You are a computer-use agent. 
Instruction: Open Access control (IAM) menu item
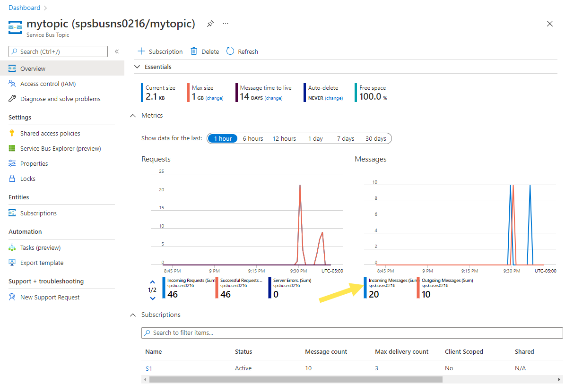point(48,84)
